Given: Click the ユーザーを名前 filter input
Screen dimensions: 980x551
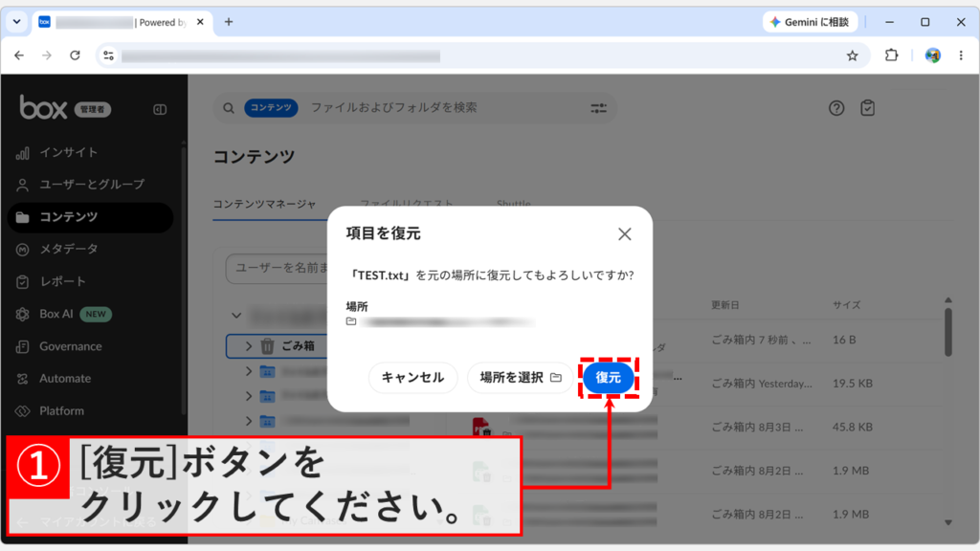Looking at the screenshot, I should [x=277, y=268].
